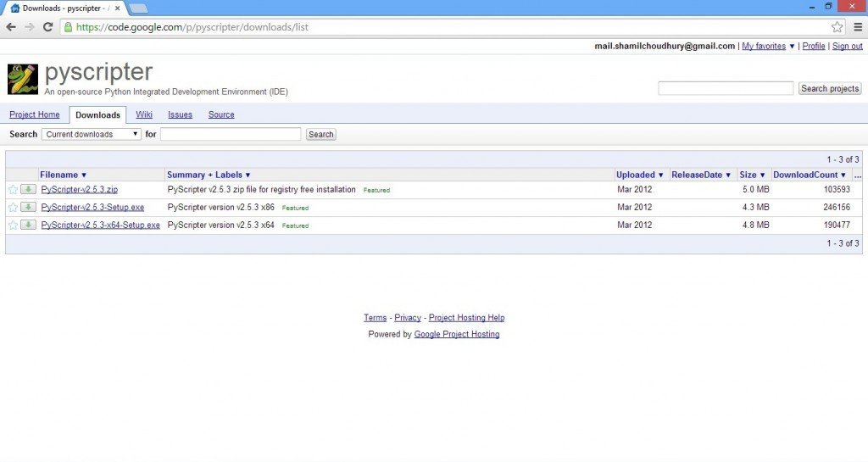Click summary 'PyScripter version v2.5.3 x86'
The width and height of the screenshot is (868, 462).
click(221, 208)
